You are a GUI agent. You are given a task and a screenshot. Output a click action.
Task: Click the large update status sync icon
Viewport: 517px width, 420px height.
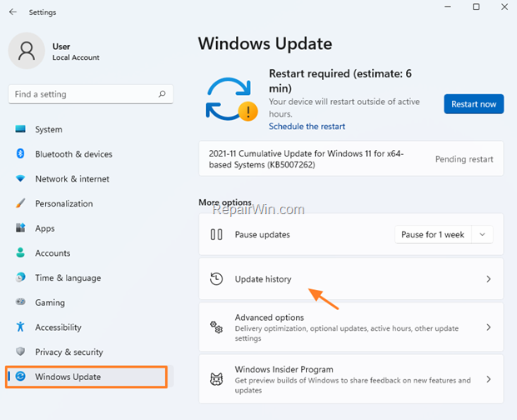click(231, 99)
